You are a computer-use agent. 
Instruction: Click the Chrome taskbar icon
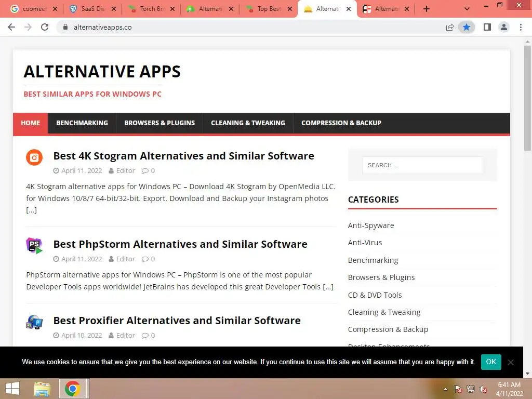(x=73, y=389)
